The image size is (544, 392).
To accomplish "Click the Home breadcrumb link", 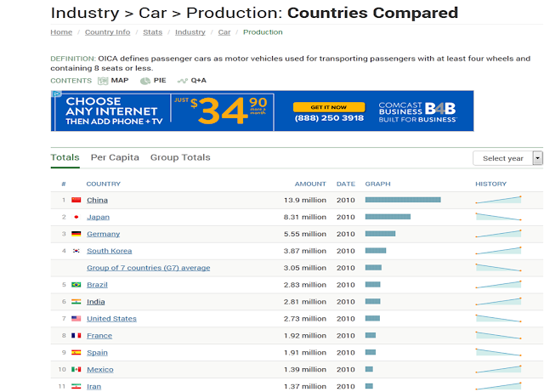I will coord(61,32).
